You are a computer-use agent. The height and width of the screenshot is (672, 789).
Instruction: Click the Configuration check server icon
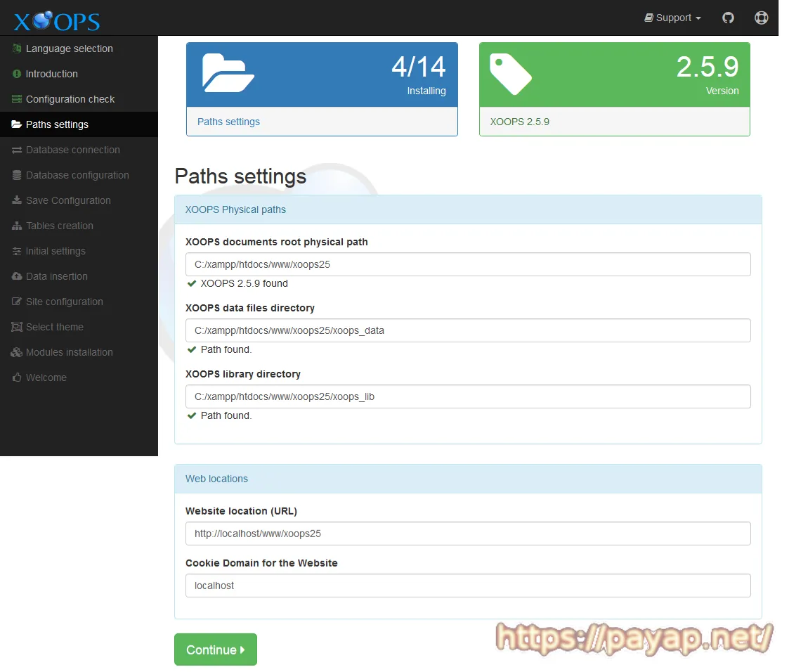pyautogui.click(x=17, y=99)
